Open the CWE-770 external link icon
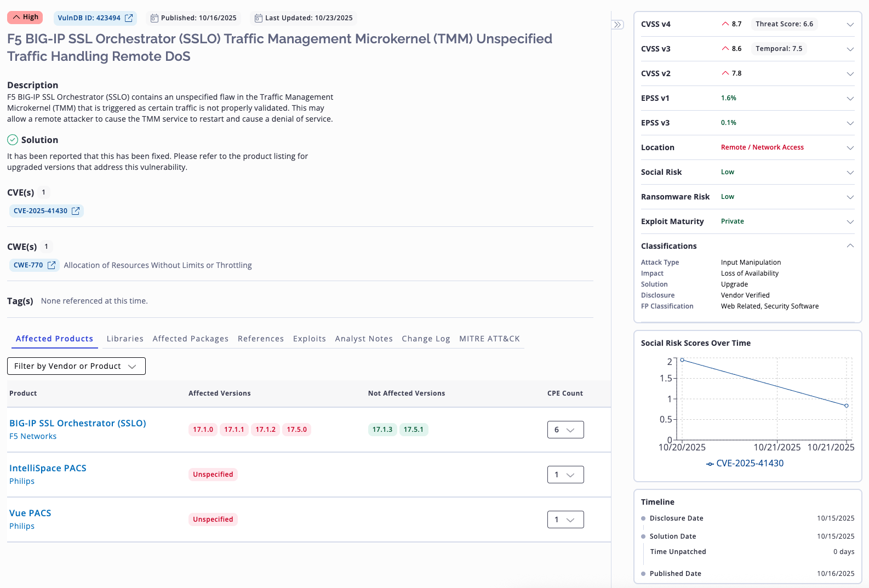869x588 pixels. click(x=52, y=265)
